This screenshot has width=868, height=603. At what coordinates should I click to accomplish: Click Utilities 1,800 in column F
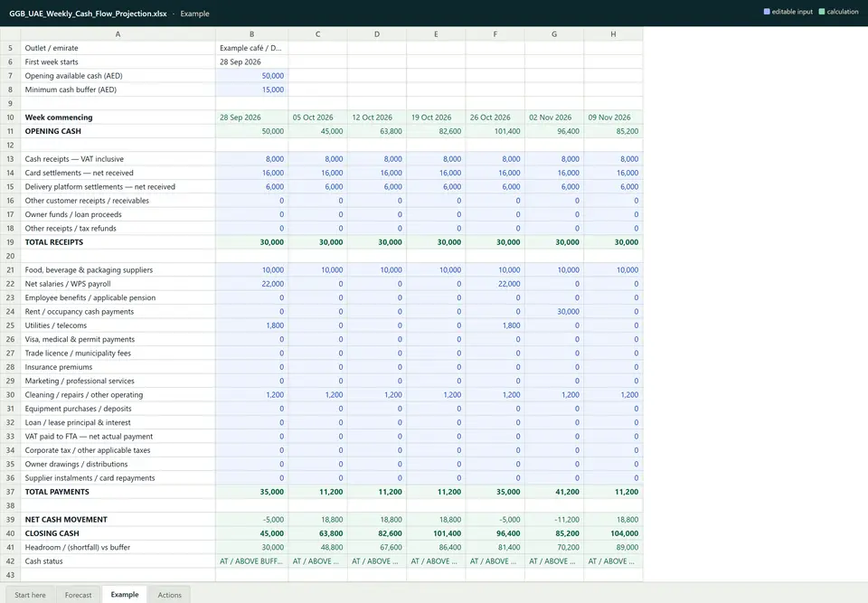495,325
